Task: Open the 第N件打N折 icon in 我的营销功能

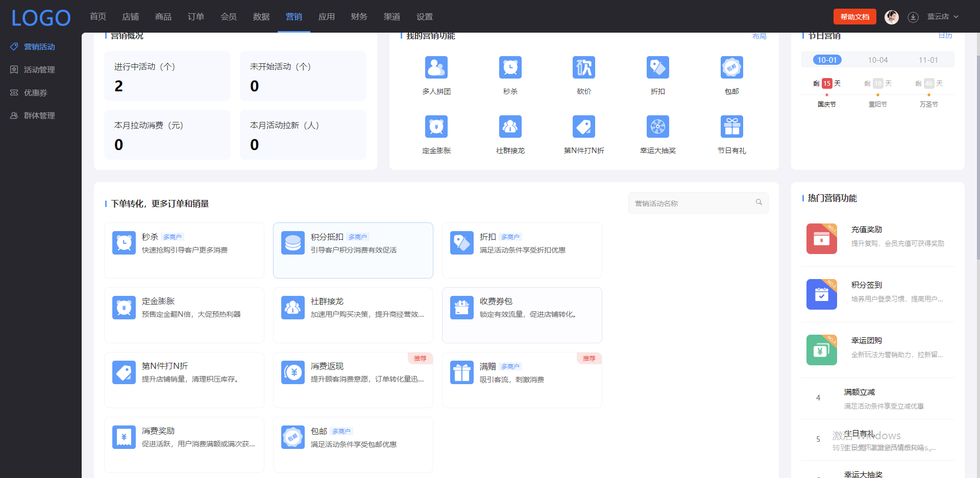Action: (584, 127)
